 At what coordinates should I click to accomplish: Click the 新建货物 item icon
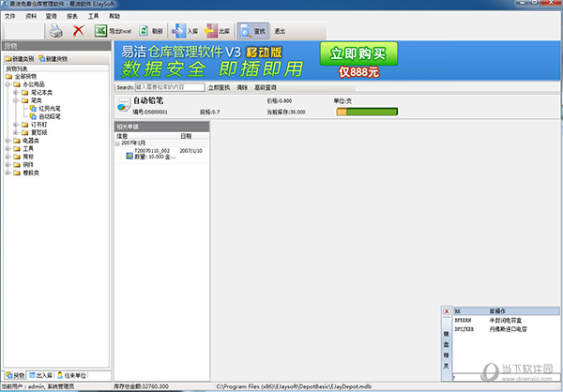coord(42,58)
